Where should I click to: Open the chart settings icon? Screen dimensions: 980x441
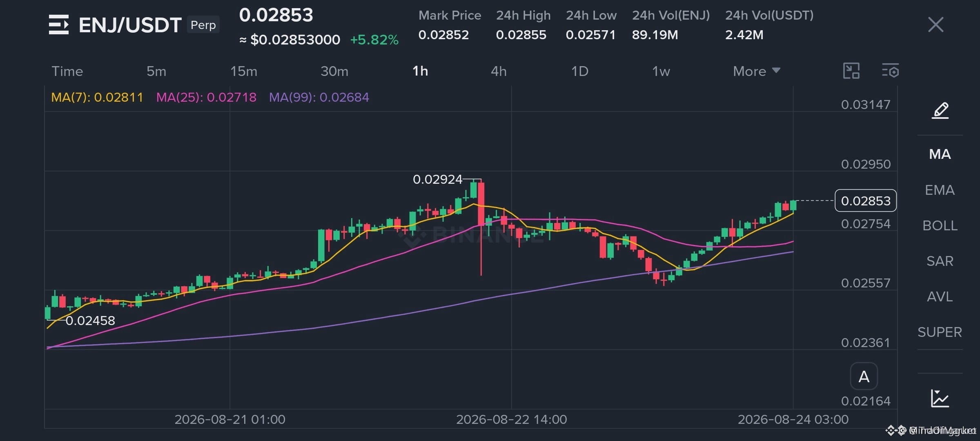click(890, 71)
